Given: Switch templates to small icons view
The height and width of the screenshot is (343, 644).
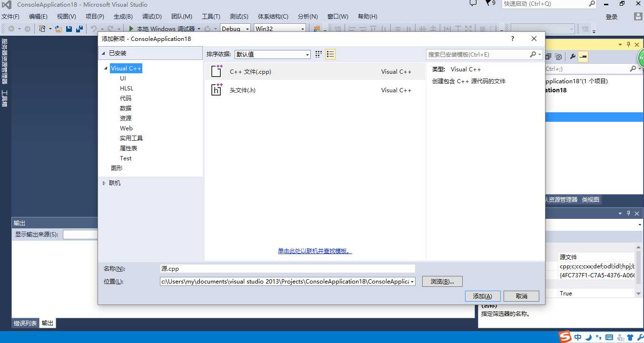Looking at the screenshot, I should [318, 54].
